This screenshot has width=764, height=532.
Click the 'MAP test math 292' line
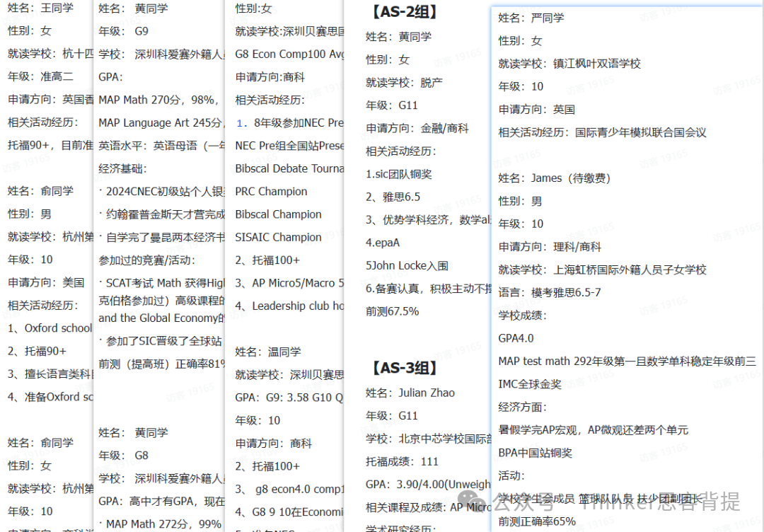[627, 362]
